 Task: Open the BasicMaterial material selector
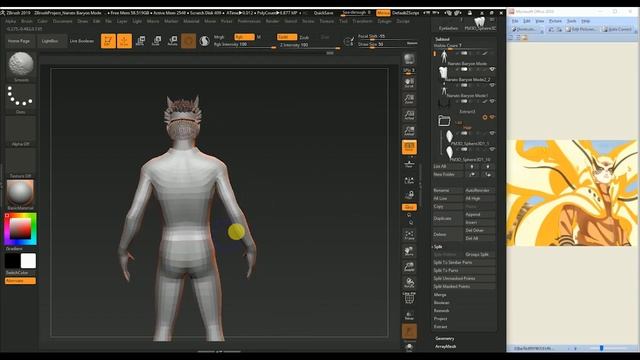click(20, 194)
